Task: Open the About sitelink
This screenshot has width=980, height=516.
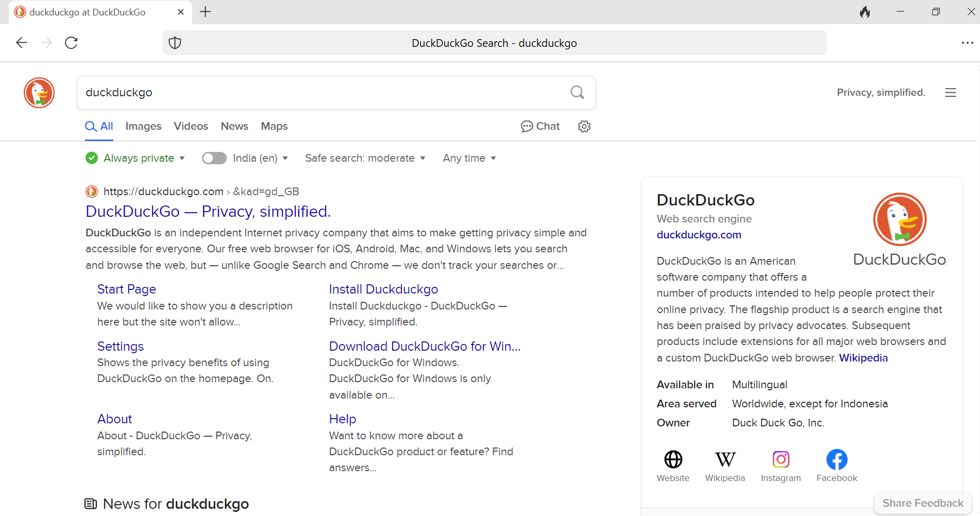Action: pos(115,419)
